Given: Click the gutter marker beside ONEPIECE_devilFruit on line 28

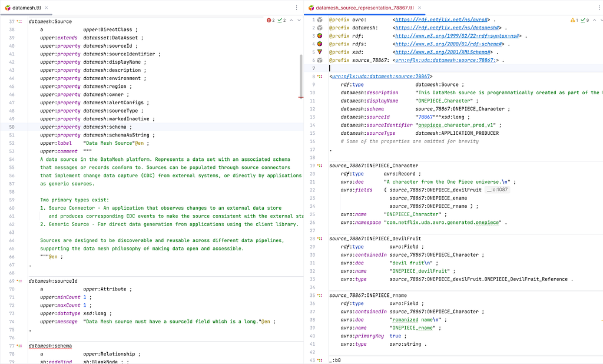Looking at the screenshot, I should click(x=320, y=239).
